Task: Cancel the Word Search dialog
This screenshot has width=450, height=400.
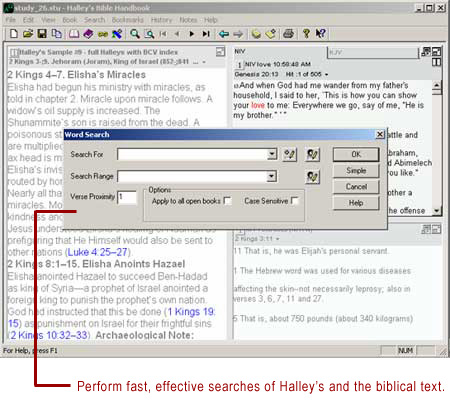Action: pos(356,187)
